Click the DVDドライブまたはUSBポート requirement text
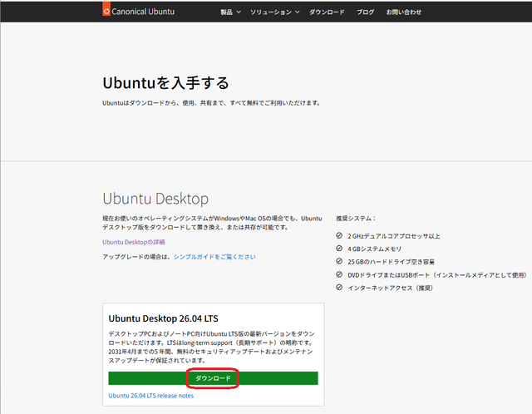Image resolution: width=532 pixels, height=414 pixels. click(437, 275)
